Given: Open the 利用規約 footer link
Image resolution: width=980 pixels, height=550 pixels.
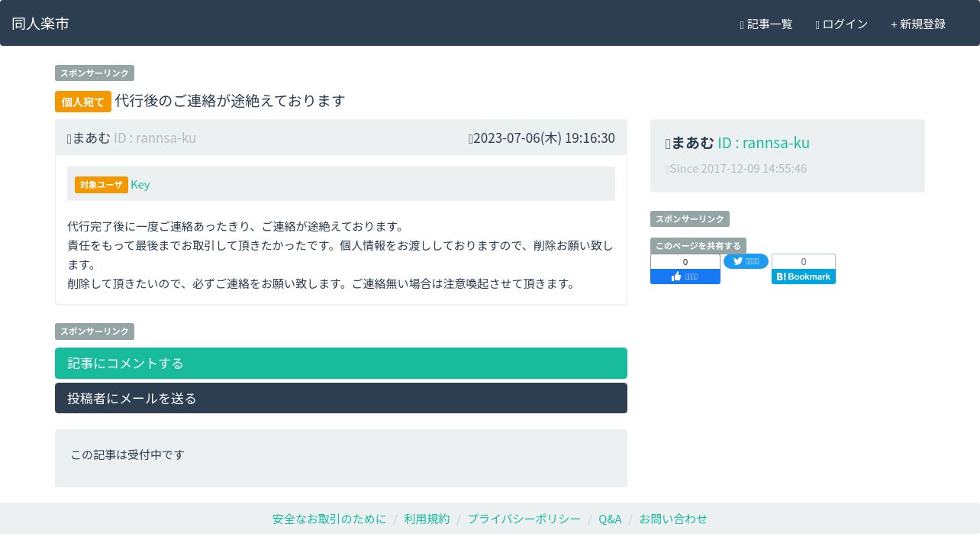Looking at the screenshot, I should pyautogui.click(x=427, y=519).
